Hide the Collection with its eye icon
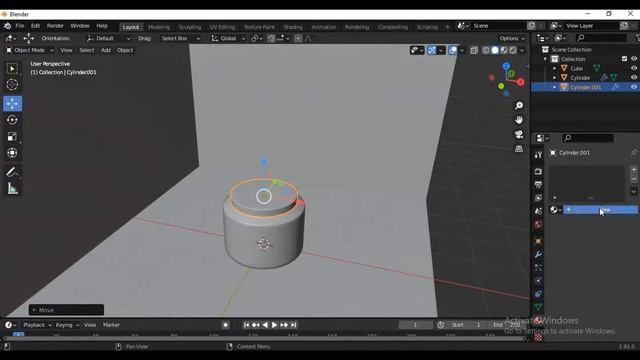 tap(634, 59)
